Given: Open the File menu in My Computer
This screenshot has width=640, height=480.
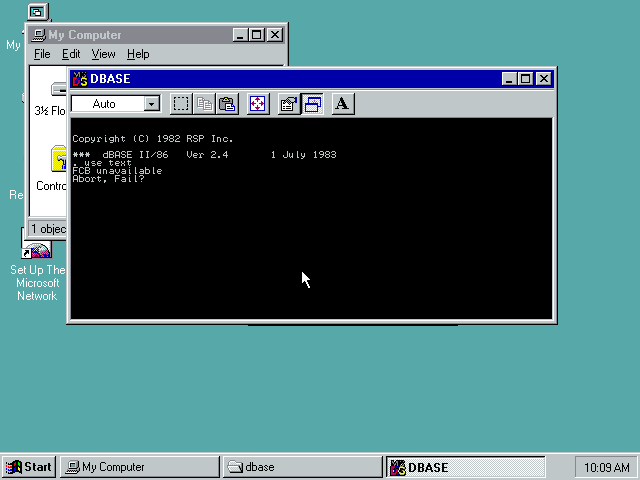Looking at the screenshot, I should click(x=42, y=54).
